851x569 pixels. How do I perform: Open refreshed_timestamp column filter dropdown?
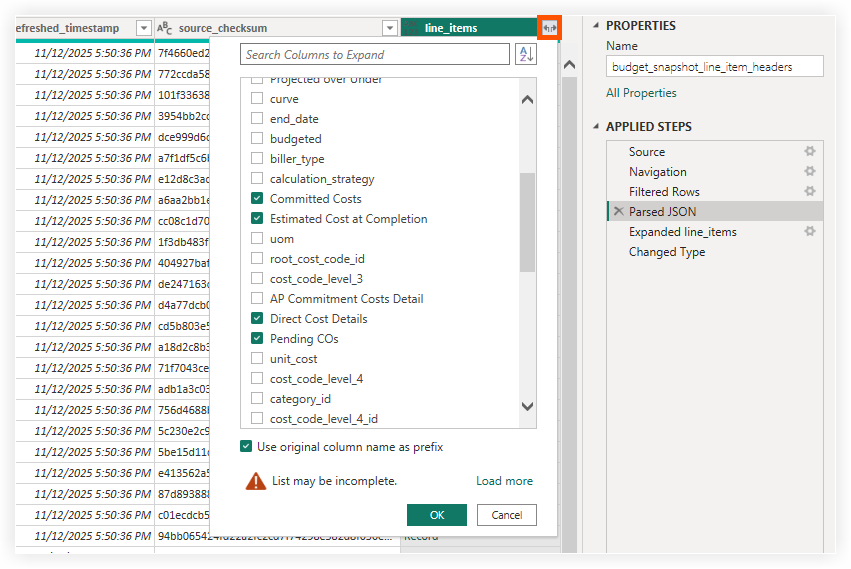(143, 28)
